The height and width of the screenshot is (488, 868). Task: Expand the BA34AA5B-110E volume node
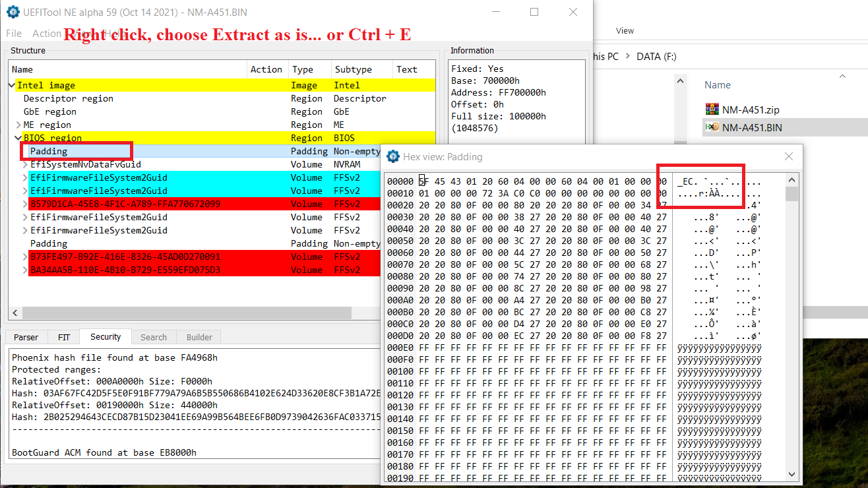[25, 270]
